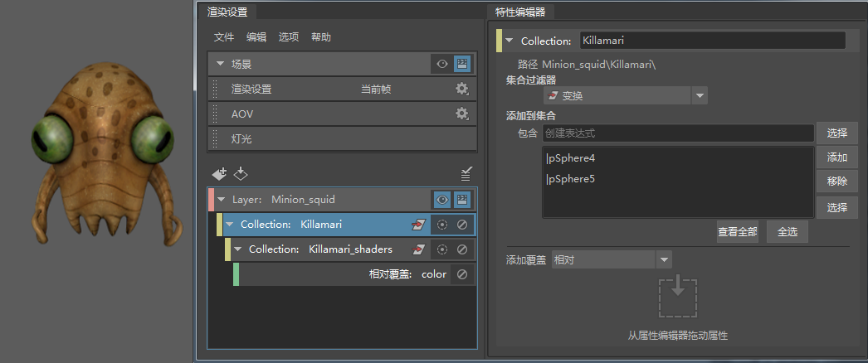The height and width of the screenshot is (363, 868).
Task: Isolate select Killamari collection
Action: pyautogui.click(x=441, y=225)
